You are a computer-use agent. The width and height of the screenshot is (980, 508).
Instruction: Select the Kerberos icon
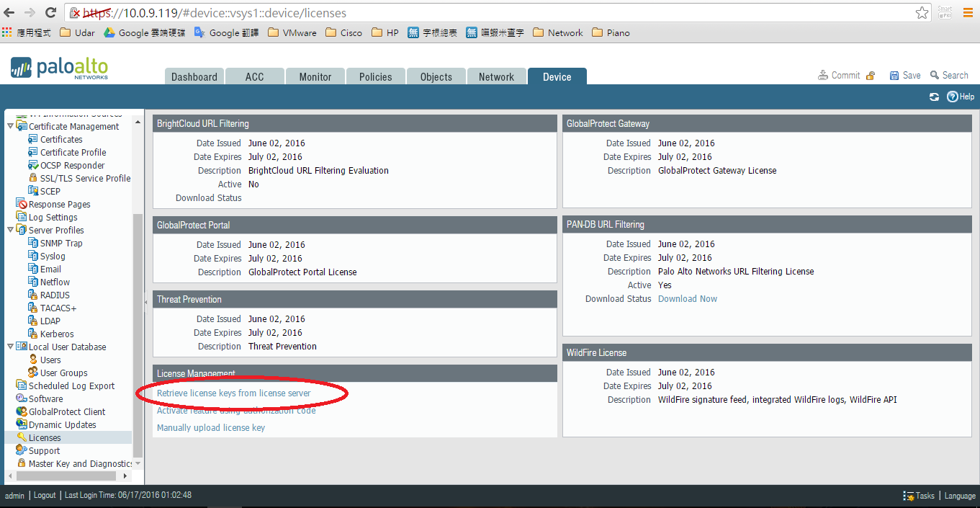[x=33, y=334]
